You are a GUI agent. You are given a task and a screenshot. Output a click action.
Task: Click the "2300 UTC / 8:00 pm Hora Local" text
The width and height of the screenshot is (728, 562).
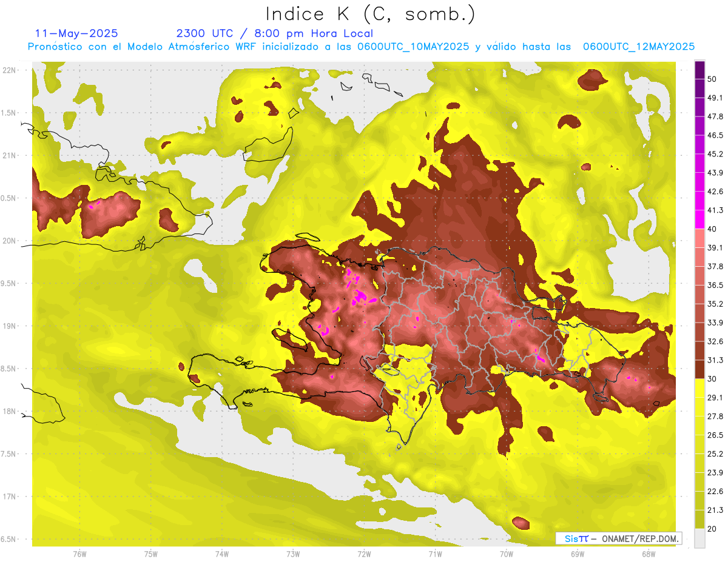point(275,33)
